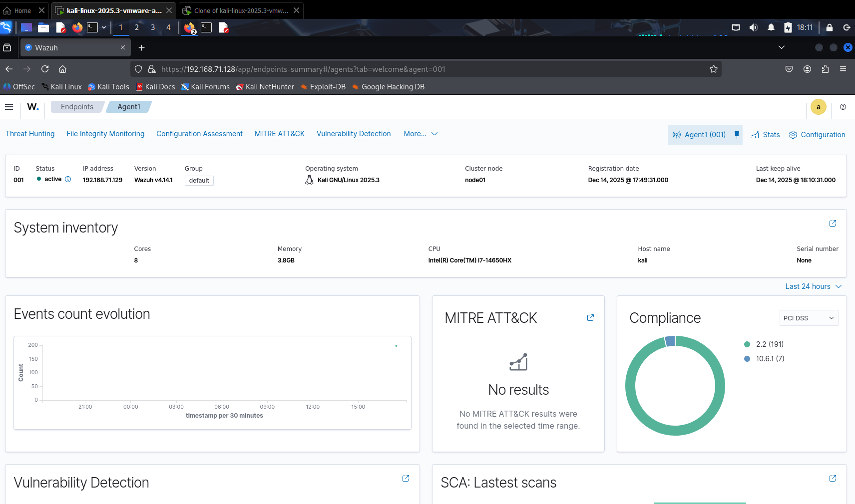Viewport: 855px width, 504px height.
Task: Lock the screen with the lock icon
Action: 830,27
